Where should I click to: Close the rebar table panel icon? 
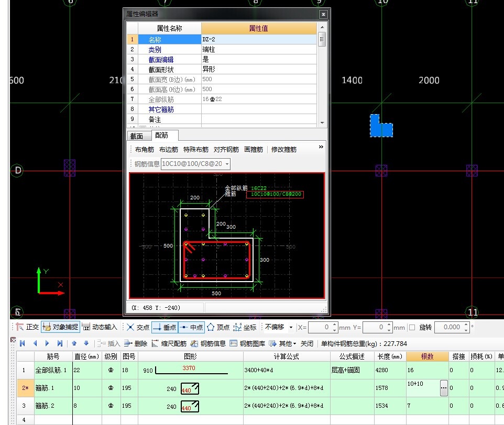click(13, 340)
